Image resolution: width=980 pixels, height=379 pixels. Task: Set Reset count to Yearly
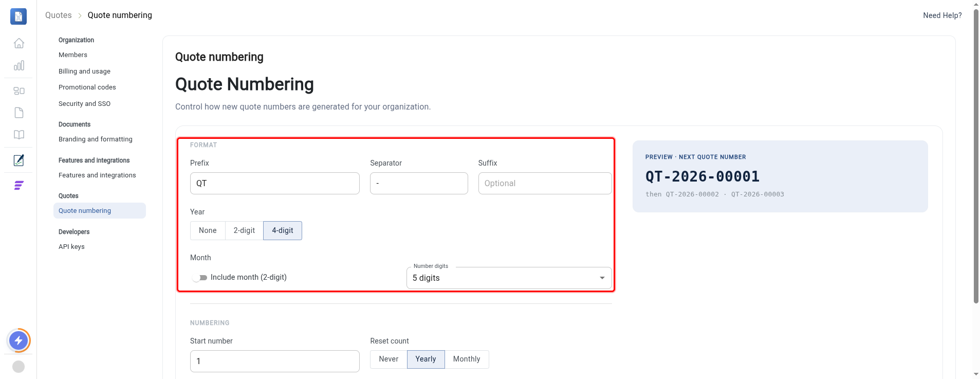tap(426, 359)
